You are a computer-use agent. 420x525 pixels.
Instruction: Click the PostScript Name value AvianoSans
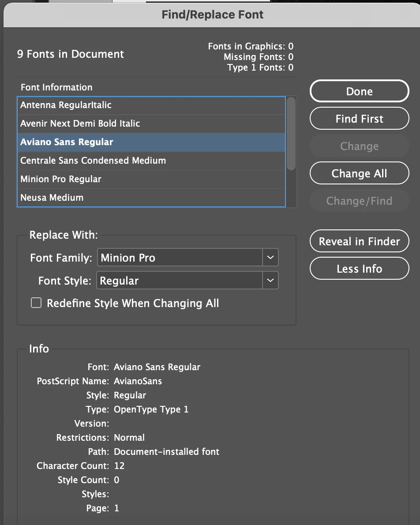click(138, 381)
